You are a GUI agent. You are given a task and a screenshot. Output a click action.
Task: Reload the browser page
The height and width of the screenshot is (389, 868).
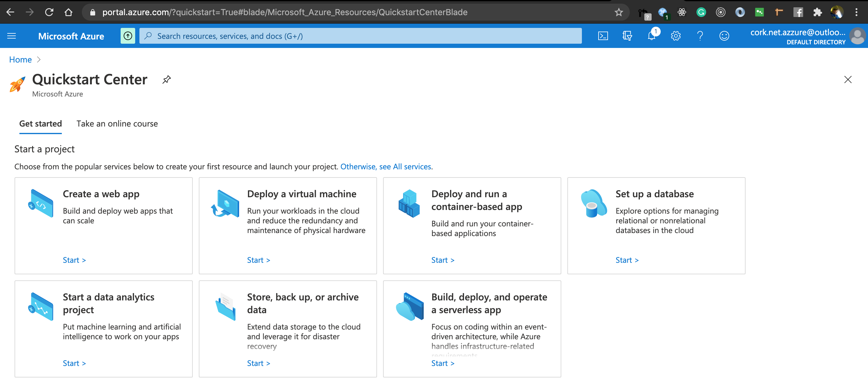coord(49,12)
